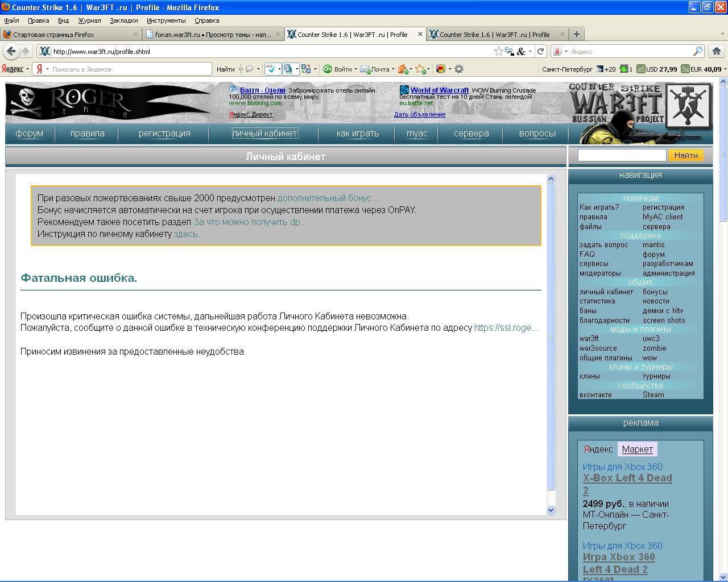Go to the форум section
Image resolution: width=728 pixels, height=582 pixels.
coord(30,134)
